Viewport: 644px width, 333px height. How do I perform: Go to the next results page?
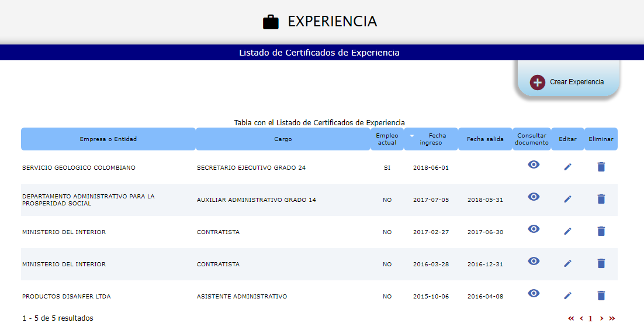click(602, 318)
